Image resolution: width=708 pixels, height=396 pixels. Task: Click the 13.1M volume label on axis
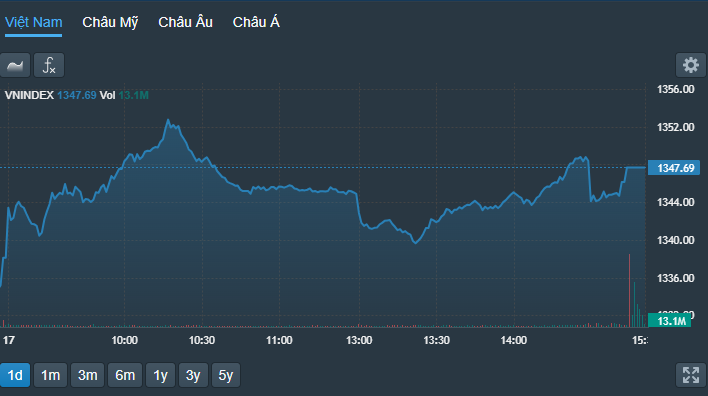(670, 321)
